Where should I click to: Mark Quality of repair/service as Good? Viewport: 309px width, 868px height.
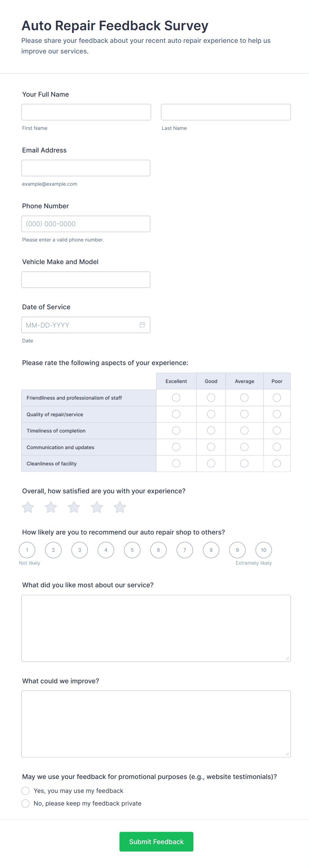211,414
